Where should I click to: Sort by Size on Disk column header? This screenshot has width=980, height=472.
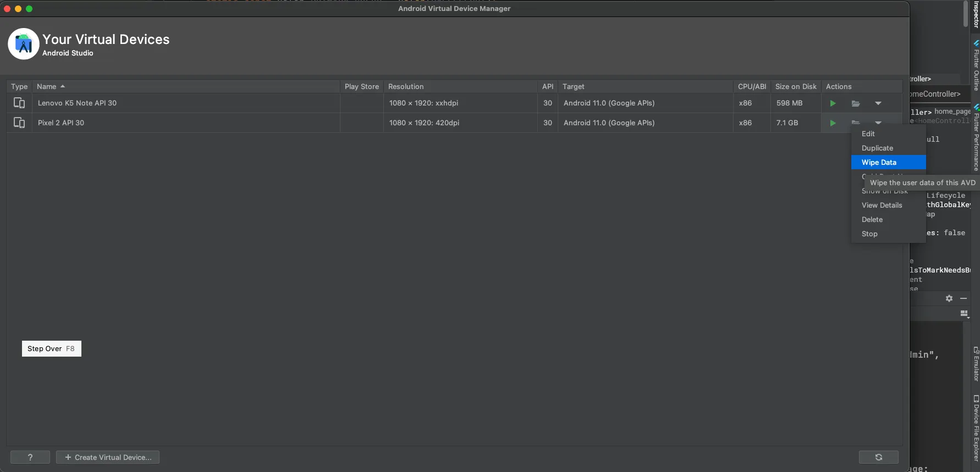click(796, 86)
